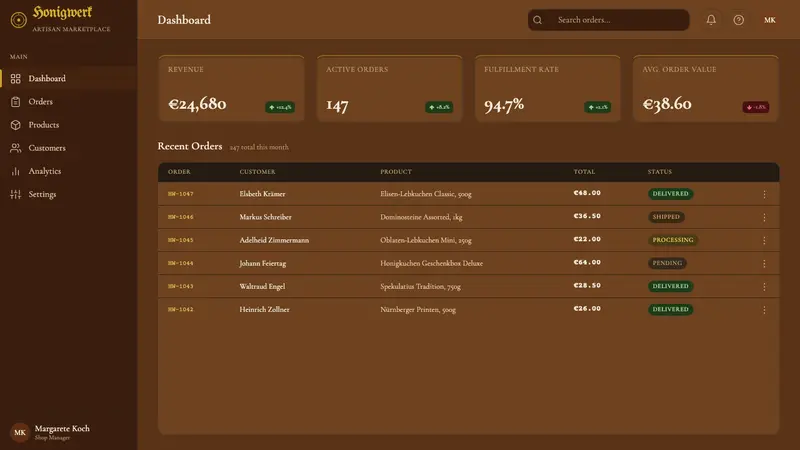Click the Avg. Order Value down badge

click(x=756, y=107)
